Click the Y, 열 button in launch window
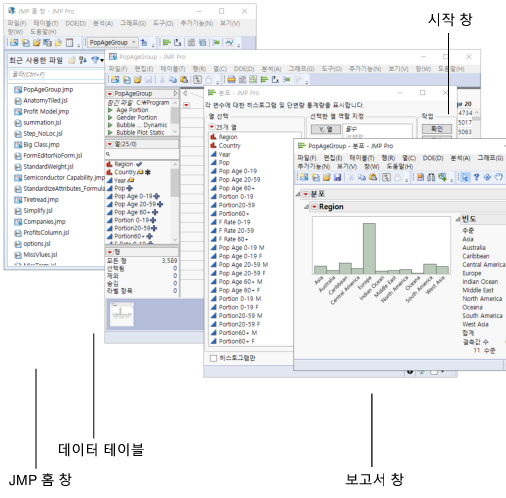 pyautogui.click(x=326, y=129)
